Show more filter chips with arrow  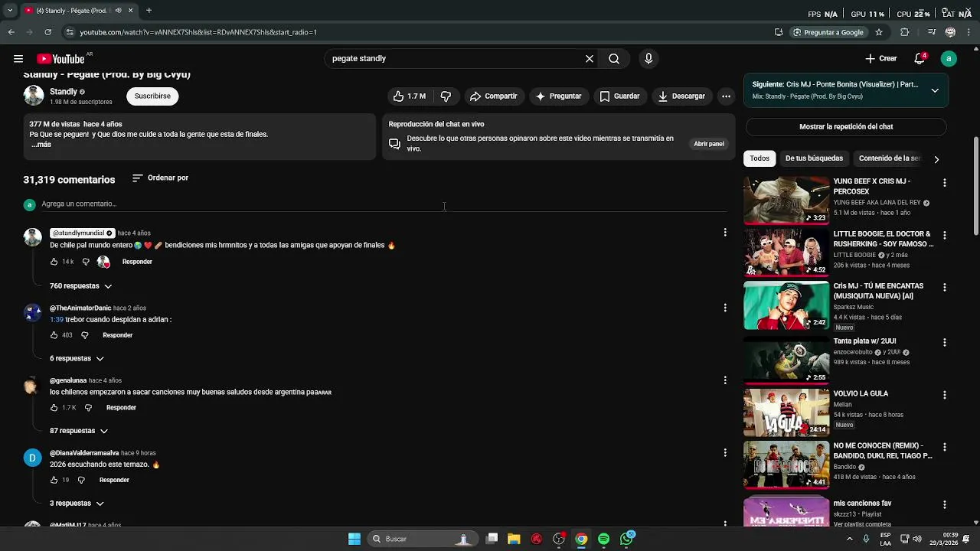[936, 159]
